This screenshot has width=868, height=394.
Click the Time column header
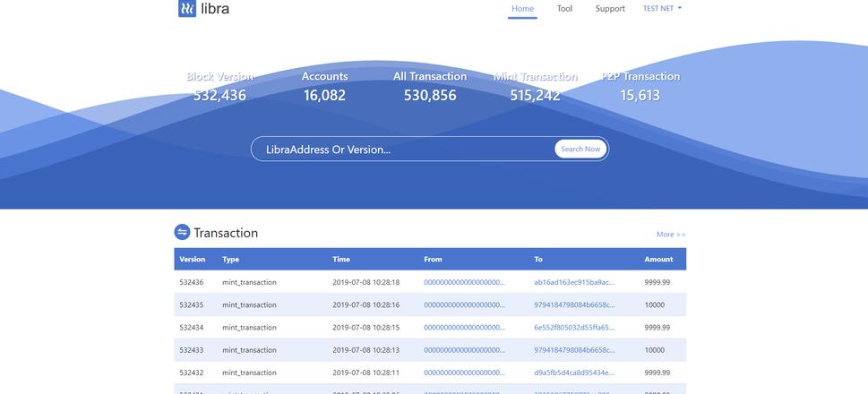click(341, 259)
